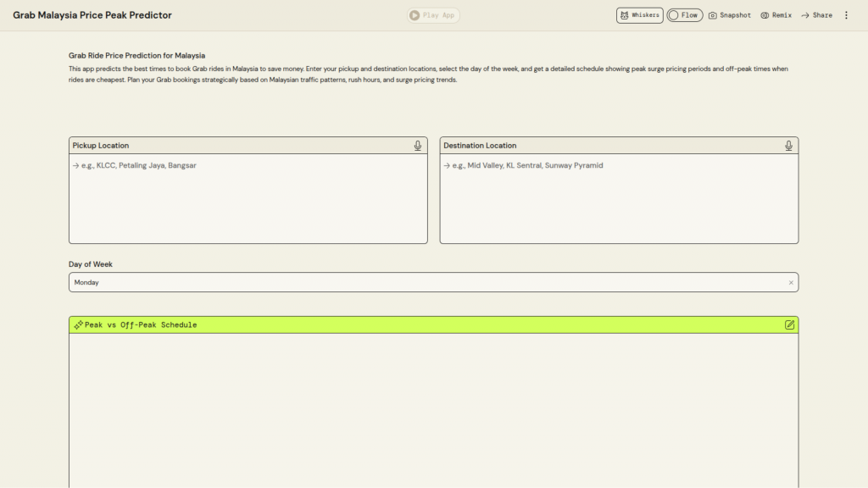Image resolution: width=868 pixels, height=488 pixels.
Task: Click the edit pencil icon on schedule header
Action: [x=790, y=324]
